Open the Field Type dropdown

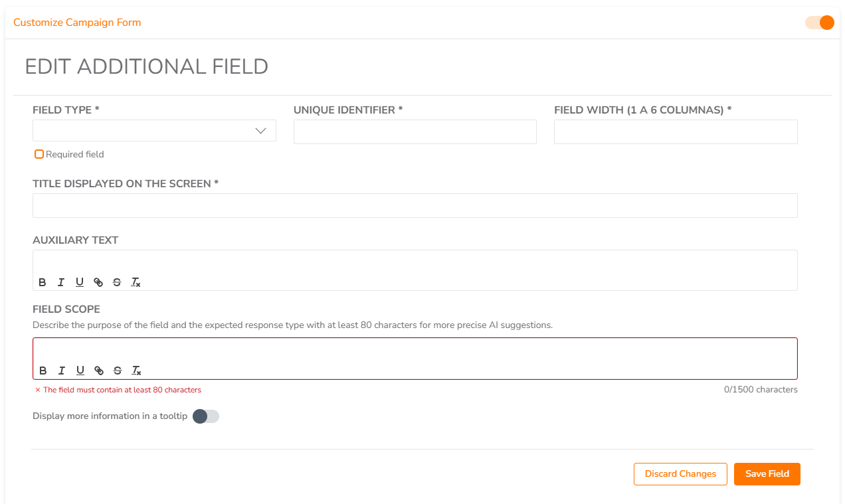point(154,131)
